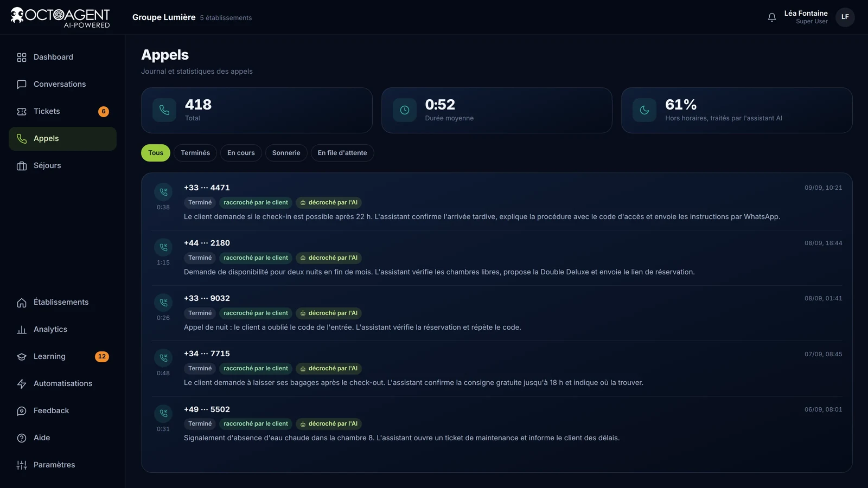This screenshot has height=488, width=868.
Task: Open Groupe Lumière establishment selector
Action: pyautogui.click(x=192, y=17)
